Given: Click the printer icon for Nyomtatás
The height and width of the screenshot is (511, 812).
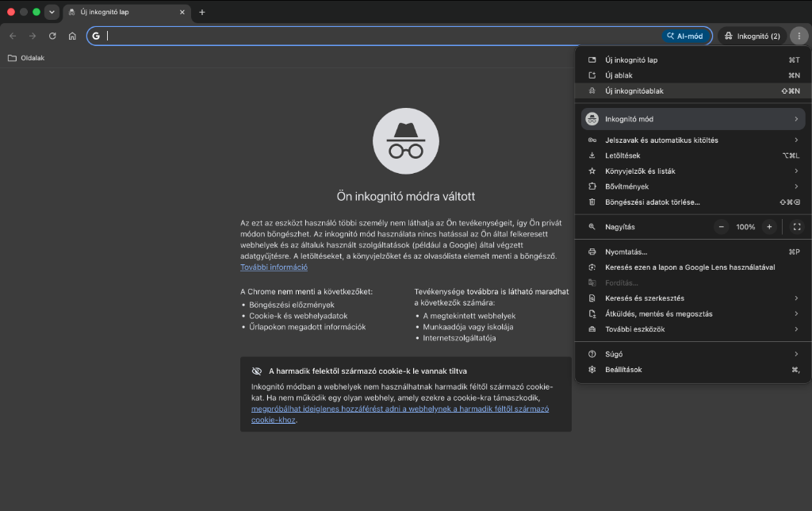Looking at the screenshot, I should 592,252.
